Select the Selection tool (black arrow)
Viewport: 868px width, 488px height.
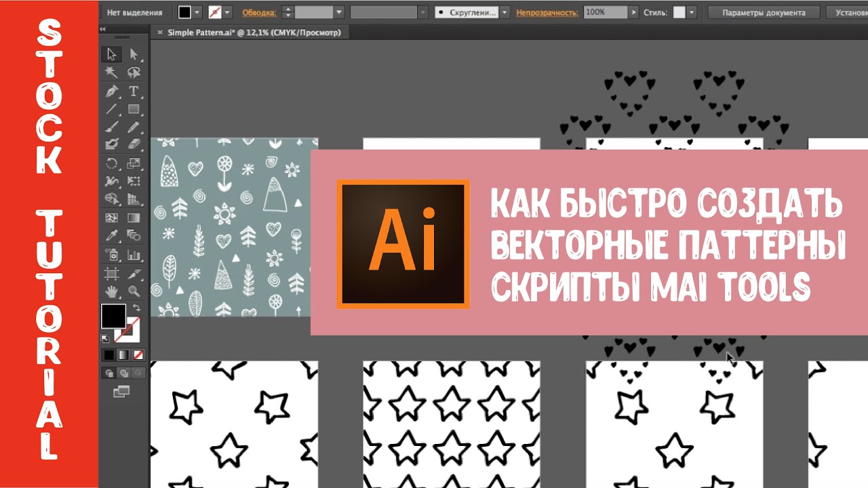point(112,54)
